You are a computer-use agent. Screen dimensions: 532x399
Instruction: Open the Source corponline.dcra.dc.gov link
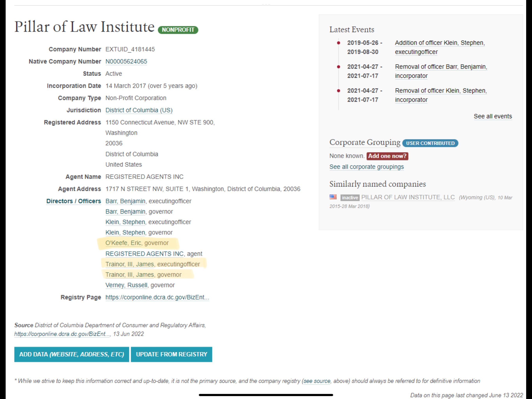coord(62,334)
